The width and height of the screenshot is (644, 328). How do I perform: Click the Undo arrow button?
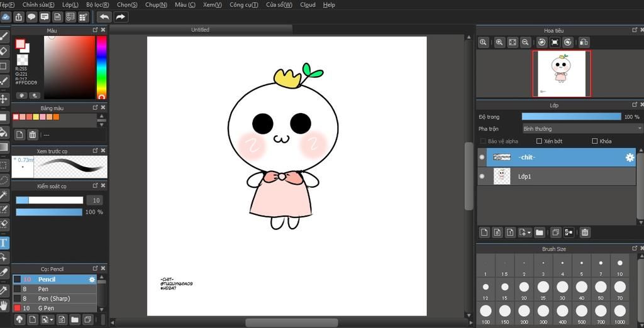[x=104, y=17]
